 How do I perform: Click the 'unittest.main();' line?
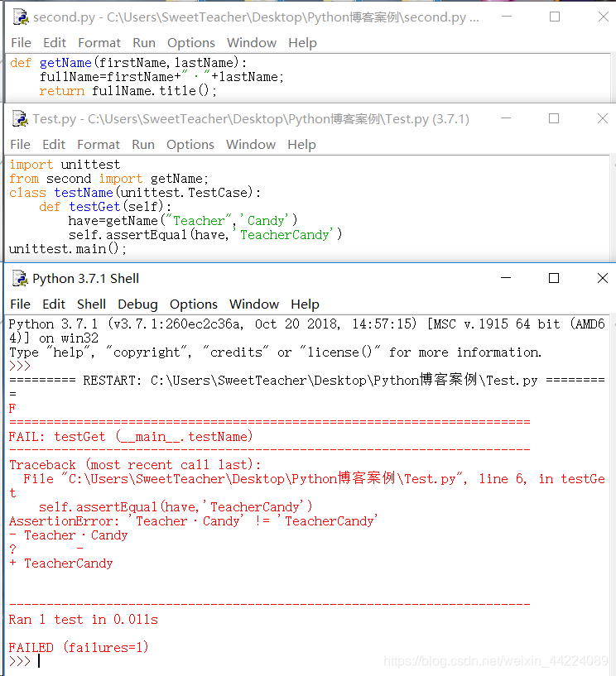(68, 249)
